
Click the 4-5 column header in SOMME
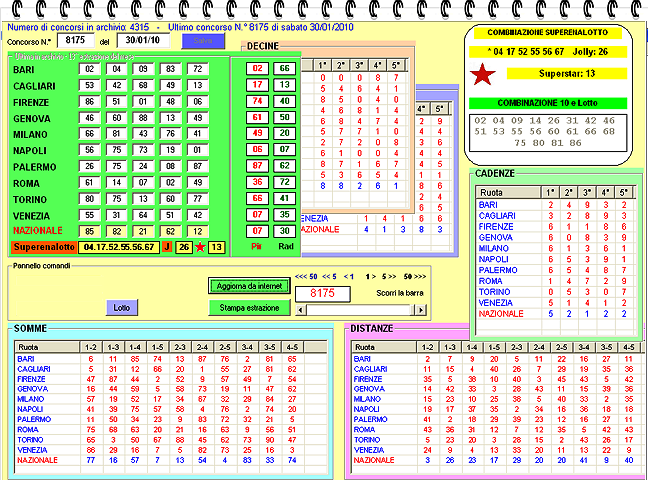pyautogui.click(x=292, y=347)
